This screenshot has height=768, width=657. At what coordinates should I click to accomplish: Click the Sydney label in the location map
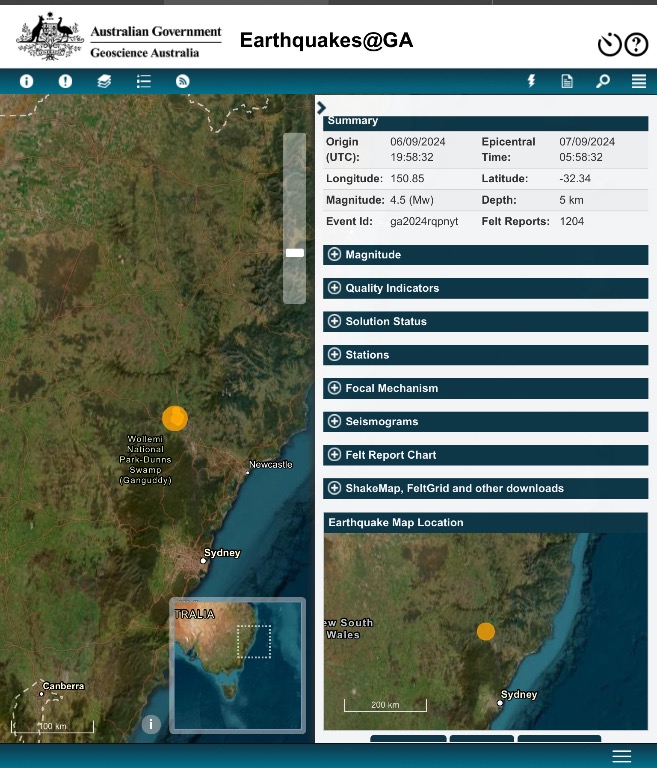(519, 695)
